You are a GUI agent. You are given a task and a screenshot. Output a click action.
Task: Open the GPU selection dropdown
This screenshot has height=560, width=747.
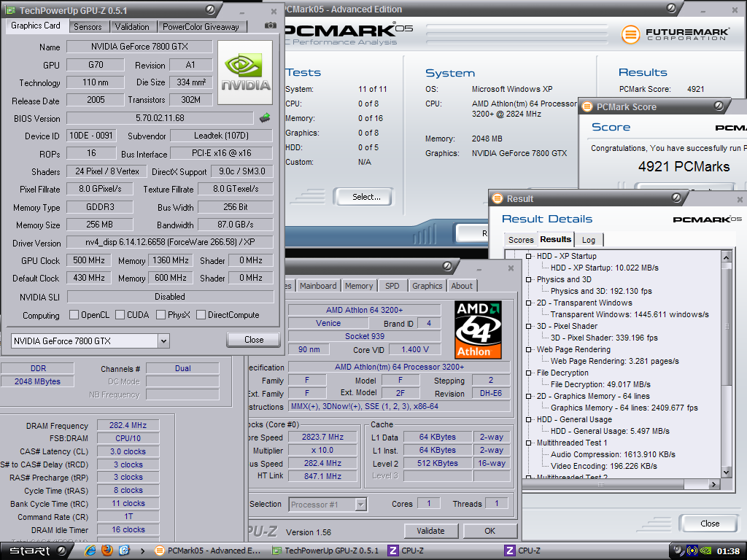pos(163,341)
